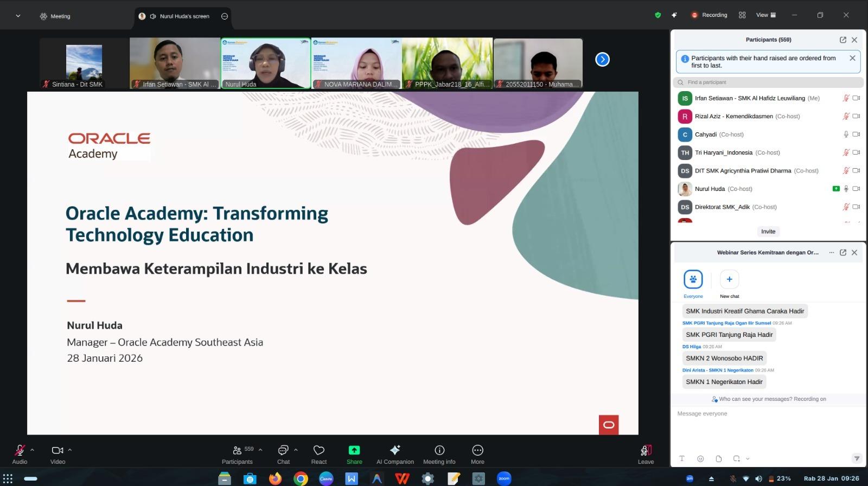Expand the Participants options caret in the toolbar

pyautogui.click(x=260, y=450)
